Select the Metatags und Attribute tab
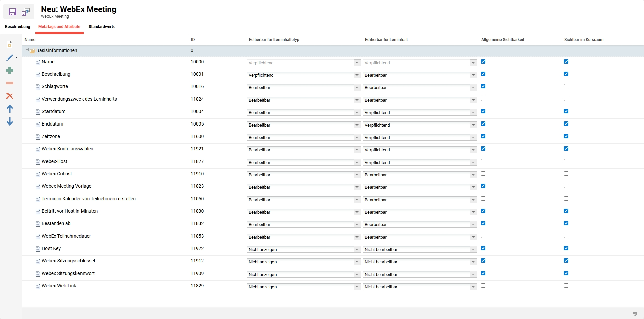 pyautogui.click(x=59, y=27)
